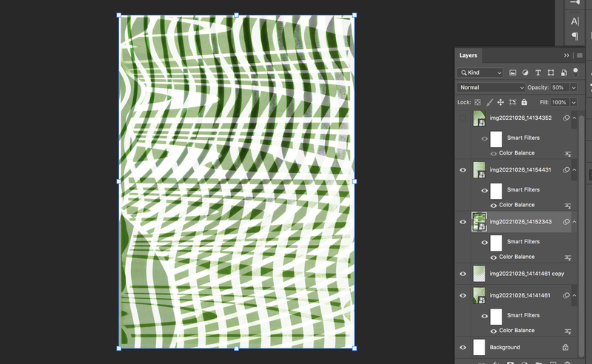Click smart filter badge on img20221026_14141461

566,295
